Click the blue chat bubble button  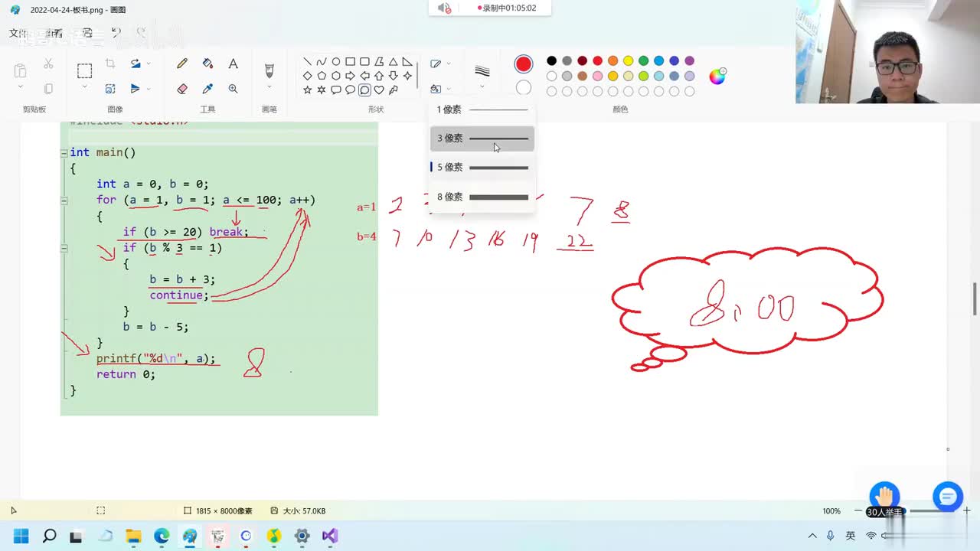[x=947, y=497]
